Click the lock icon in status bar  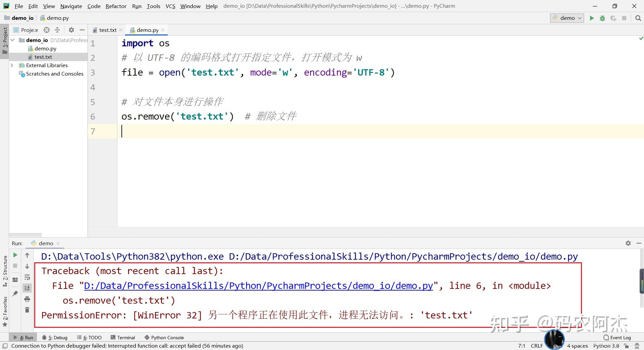tap(627, 346)
